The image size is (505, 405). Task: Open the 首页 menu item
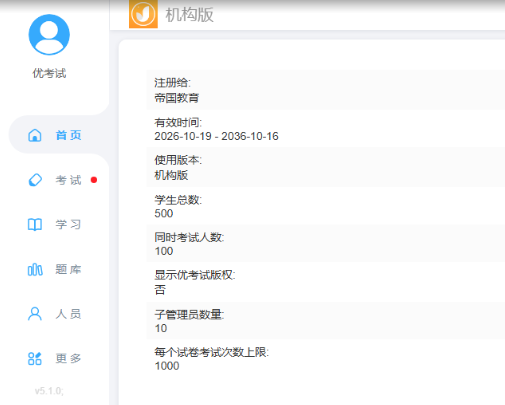pos(59,135)
